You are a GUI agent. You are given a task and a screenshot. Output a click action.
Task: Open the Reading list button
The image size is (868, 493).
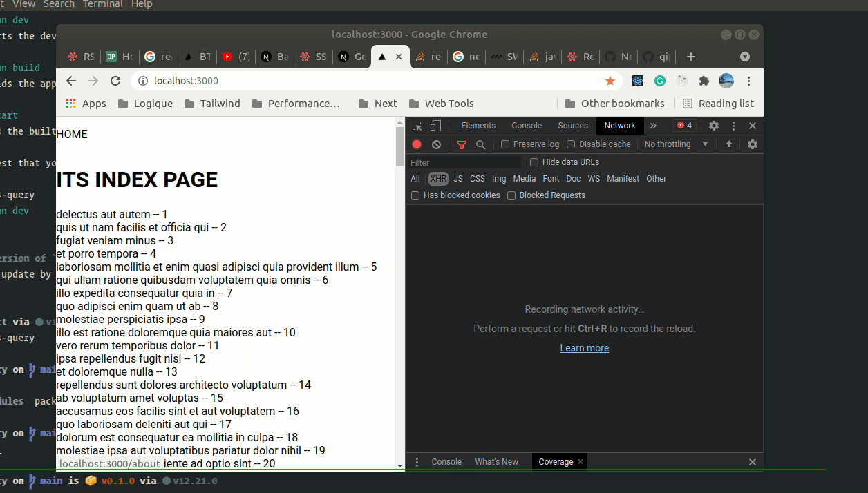[x=718, y=104]
